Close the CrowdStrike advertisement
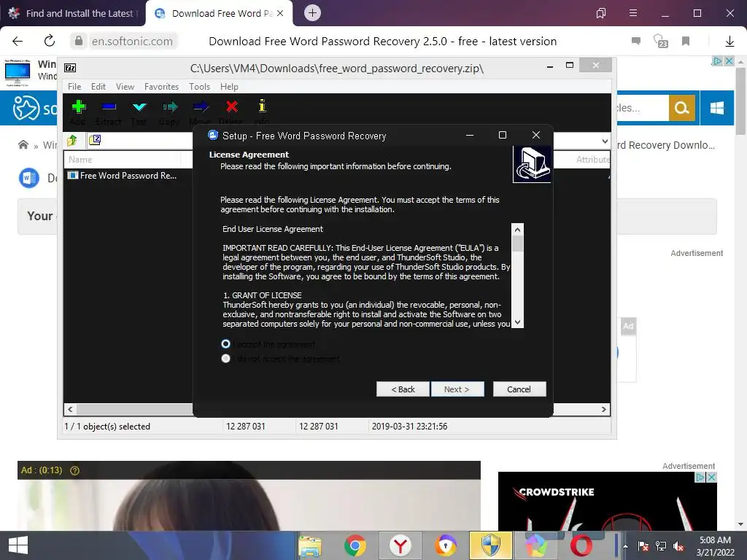The width and height of the screenshot is (747, 560). click(x=711, y=477)
